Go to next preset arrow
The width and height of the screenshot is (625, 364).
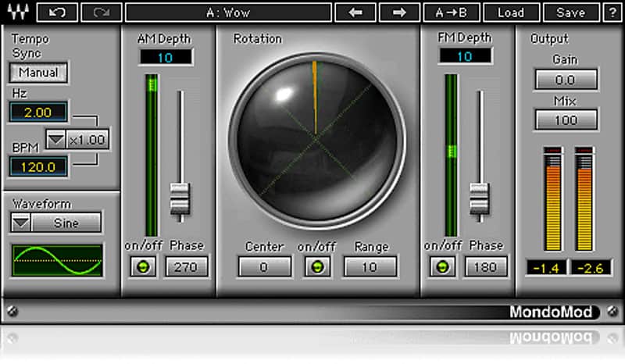(399, 12)
